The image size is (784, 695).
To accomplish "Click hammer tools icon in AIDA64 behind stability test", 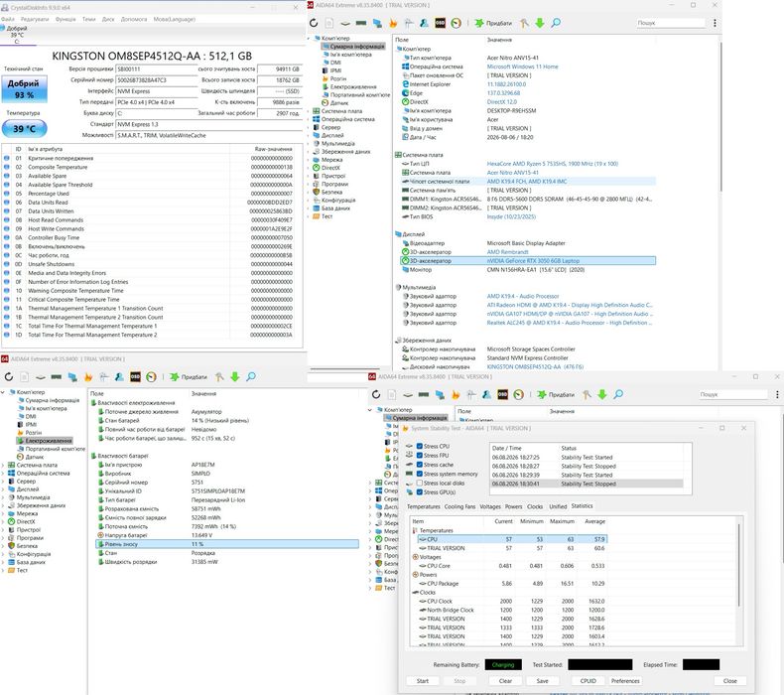I will [x=587, y=394].
